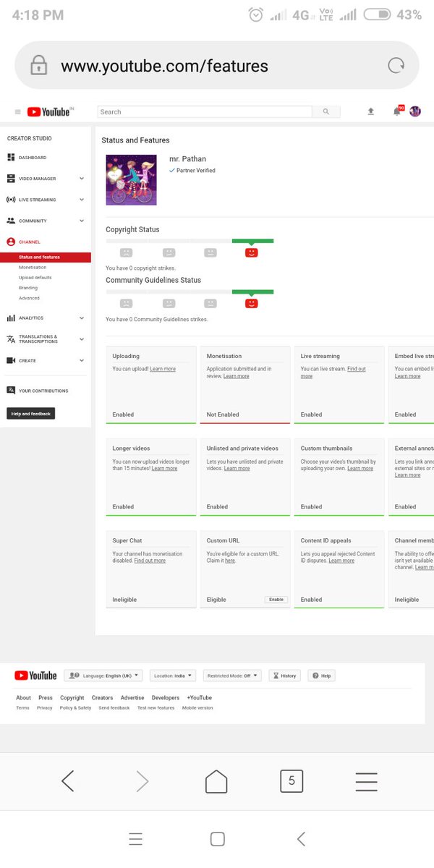The image size is (434, 868).
Task: Expand the Analytics section chevron
Action: tap(82, 318)
